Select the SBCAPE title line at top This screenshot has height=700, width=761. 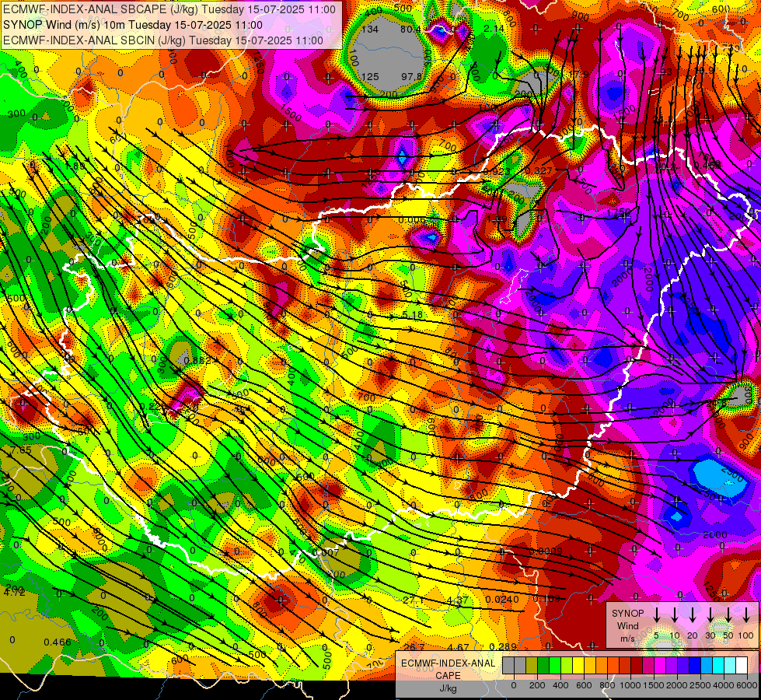(169, 9)
